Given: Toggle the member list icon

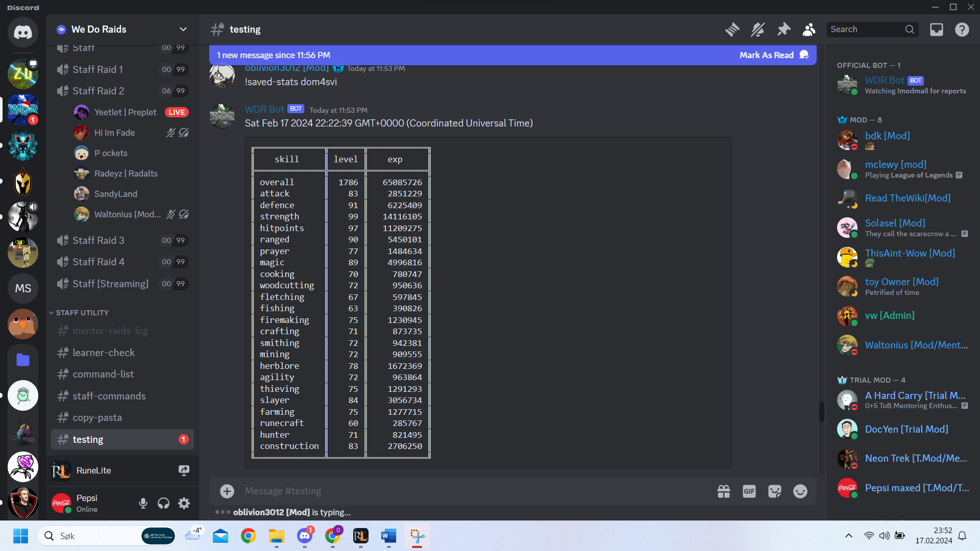Looking at the screenshot, I should [x=809, y=30].
